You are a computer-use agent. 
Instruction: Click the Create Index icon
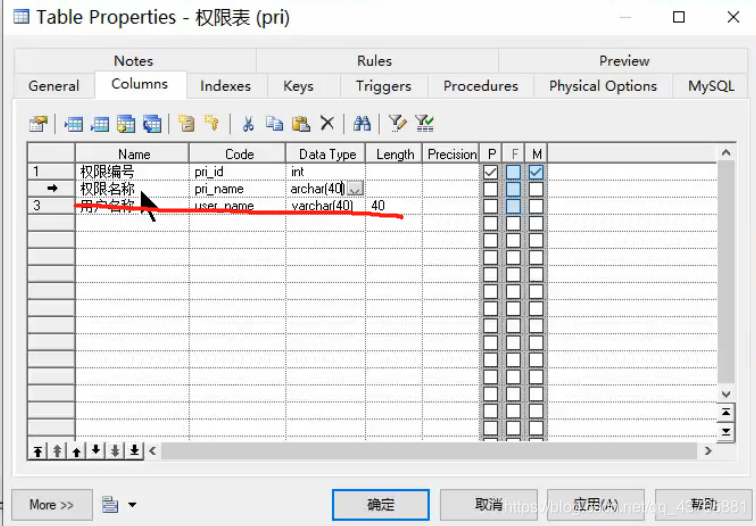point(186,123)
